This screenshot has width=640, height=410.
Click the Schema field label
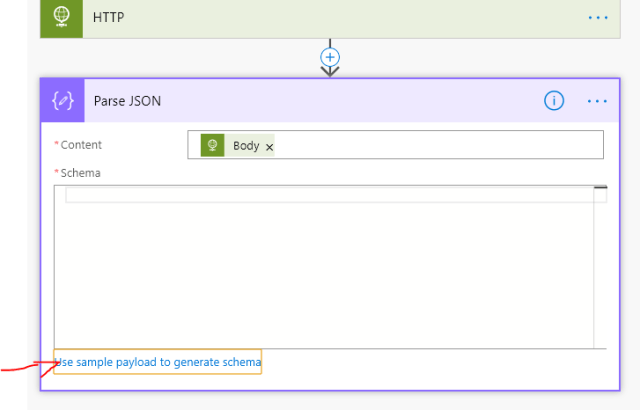[80, 173]
